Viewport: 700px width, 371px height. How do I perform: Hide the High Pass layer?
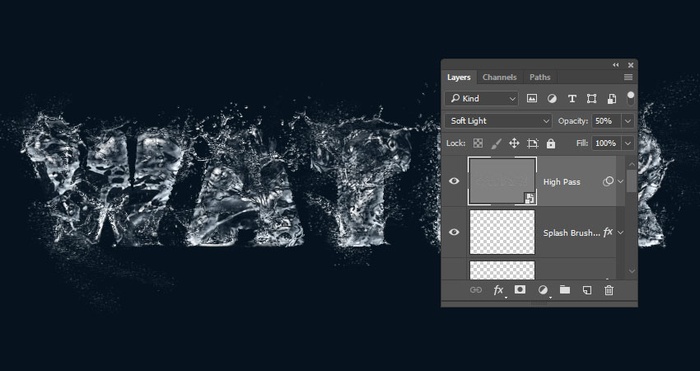click(454, 181)
